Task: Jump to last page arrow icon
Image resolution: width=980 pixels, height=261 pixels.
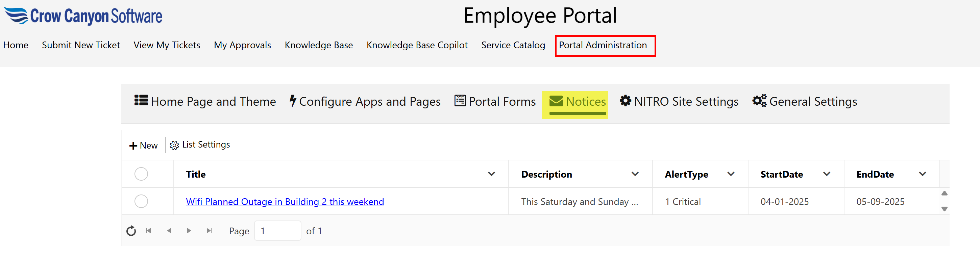Action: point(209,231)
